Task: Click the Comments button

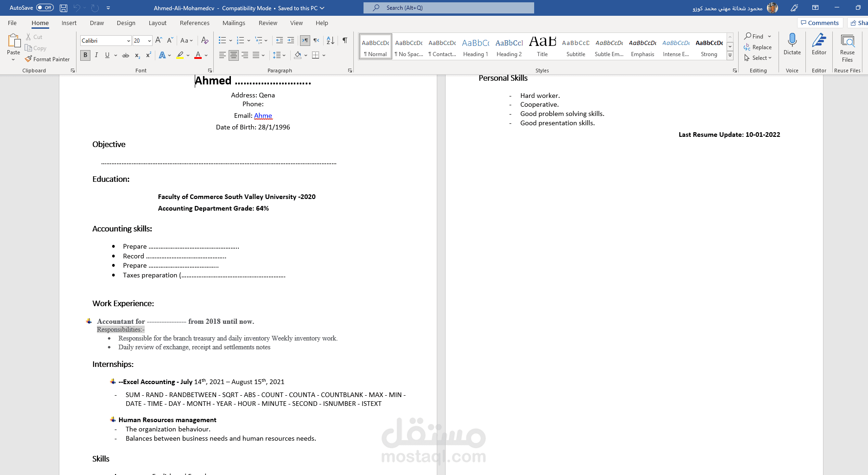Action: (x=820, y=23)
